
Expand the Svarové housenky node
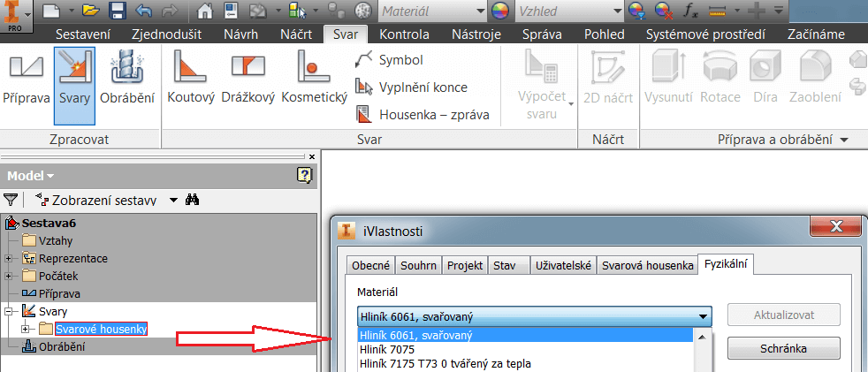pyautogui.click(x=25, y=330)
